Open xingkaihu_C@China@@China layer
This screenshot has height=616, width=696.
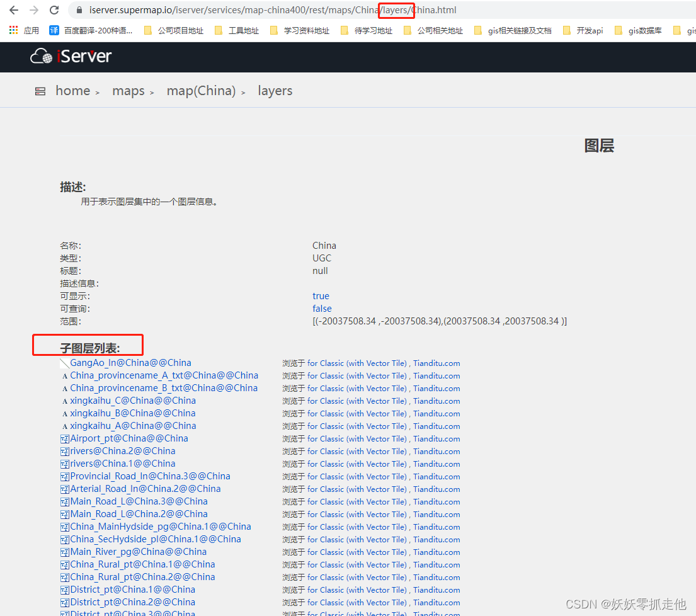click(133, 401)
